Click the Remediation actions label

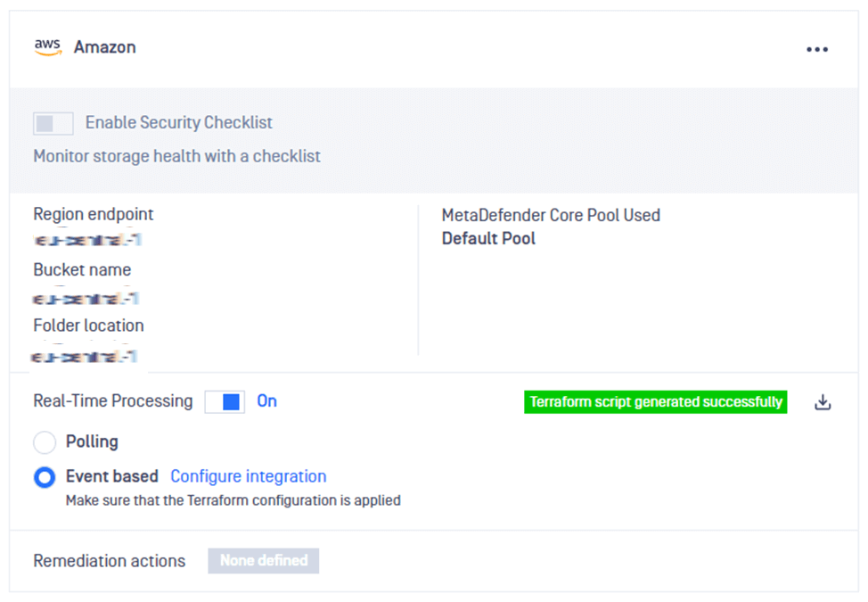click(x=110, y=561)
